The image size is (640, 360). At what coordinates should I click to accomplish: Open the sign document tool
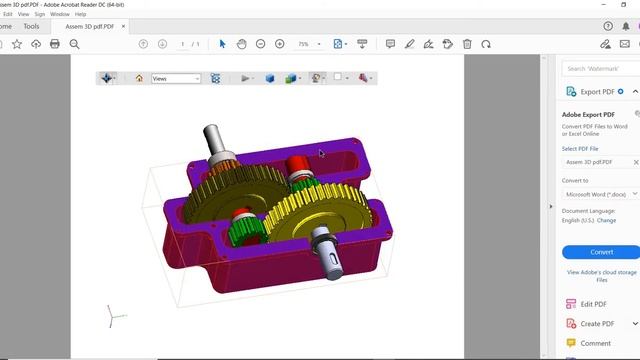click(429, 44)
